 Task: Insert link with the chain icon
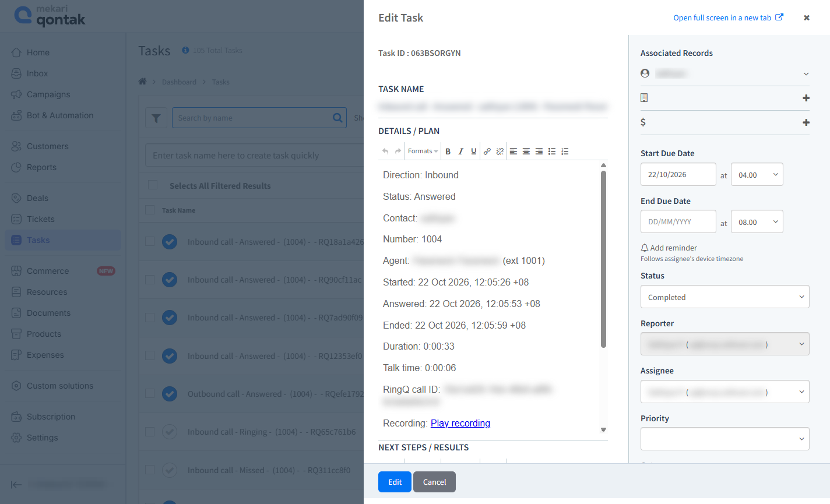(487, 151)
